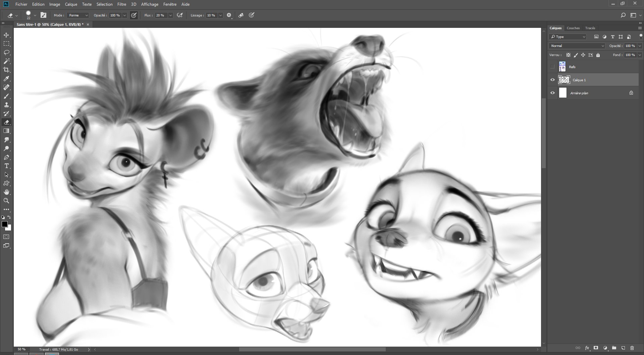644x355 pixels.
Task: Open the layer Opacité dropdown arrow
Action: click(640, 46)
